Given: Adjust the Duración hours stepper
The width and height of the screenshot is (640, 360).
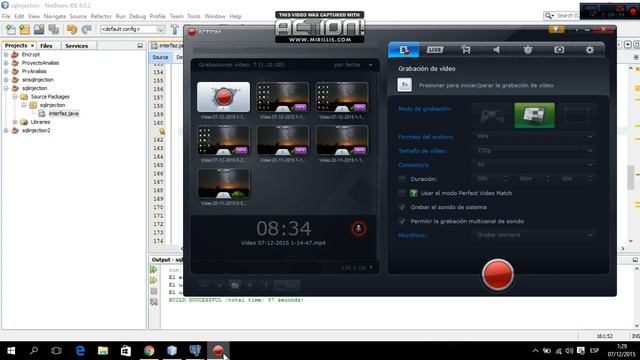Looking at the screenshot, I should [505, 179].
